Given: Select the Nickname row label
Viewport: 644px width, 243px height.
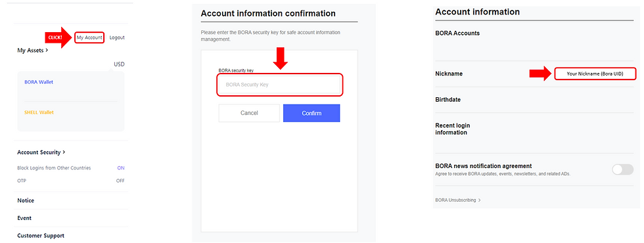Looking at the screenshot, I should [x=448, y=74].
